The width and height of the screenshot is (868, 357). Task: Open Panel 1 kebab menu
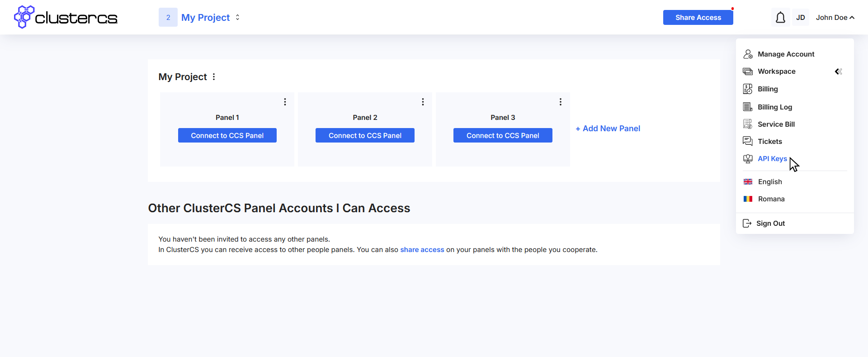[x=285, y=102]
